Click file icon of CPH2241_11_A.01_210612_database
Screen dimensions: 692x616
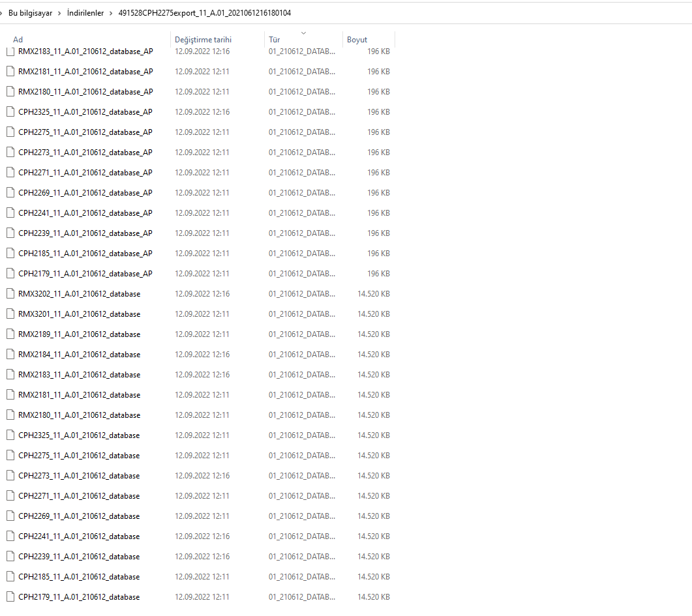[x=10, y=536]
